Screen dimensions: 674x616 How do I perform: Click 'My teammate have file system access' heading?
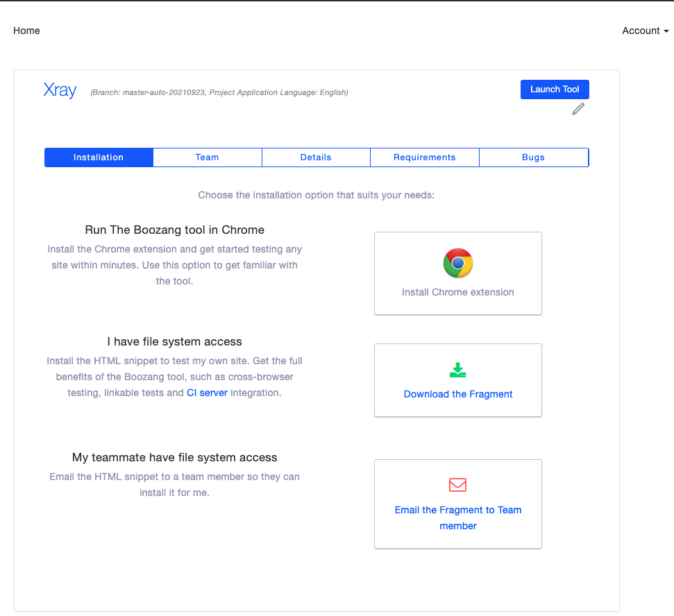point(174,457)
